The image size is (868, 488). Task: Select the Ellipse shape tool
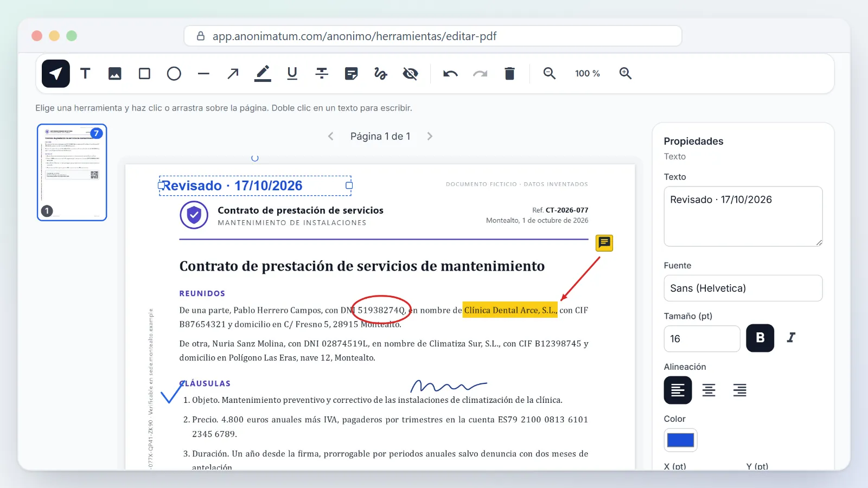coord(174,74)
